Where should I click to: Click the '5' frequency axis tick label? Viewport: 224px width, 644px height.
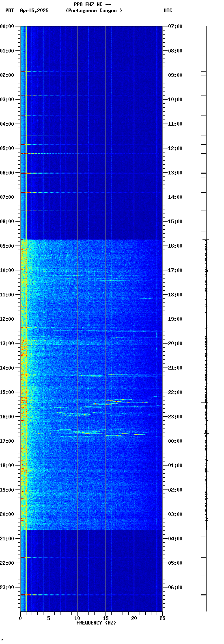49,618
